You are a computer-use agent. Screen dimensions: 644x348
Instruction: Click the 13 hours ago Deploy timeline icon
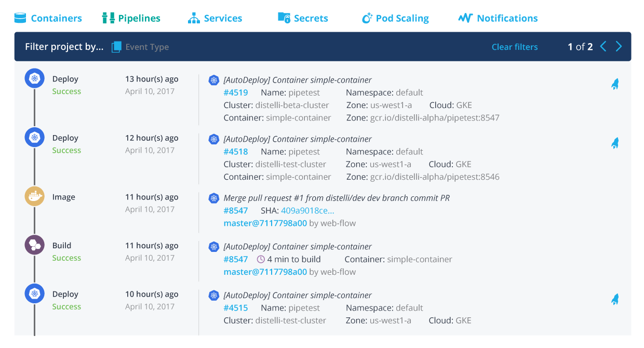(35, 78)
